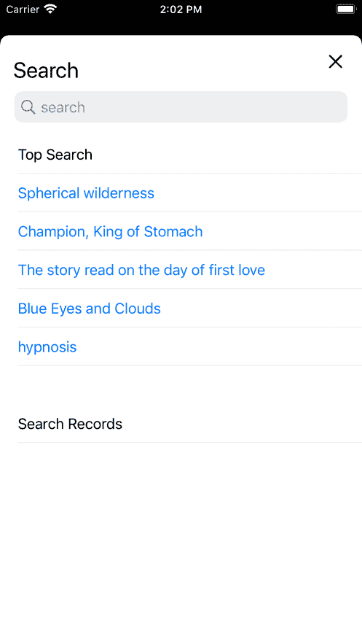This screenshot has width=362, height=644.
Task: Click the 'Search Records' section header
Action: (70, 424)
